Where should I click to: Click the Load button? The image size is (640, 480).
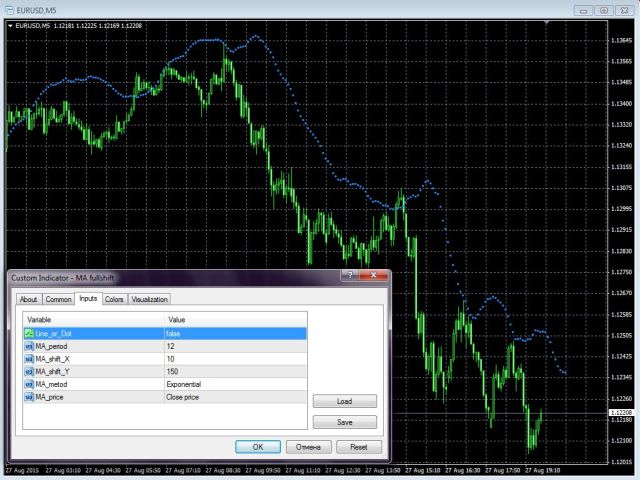345,401
